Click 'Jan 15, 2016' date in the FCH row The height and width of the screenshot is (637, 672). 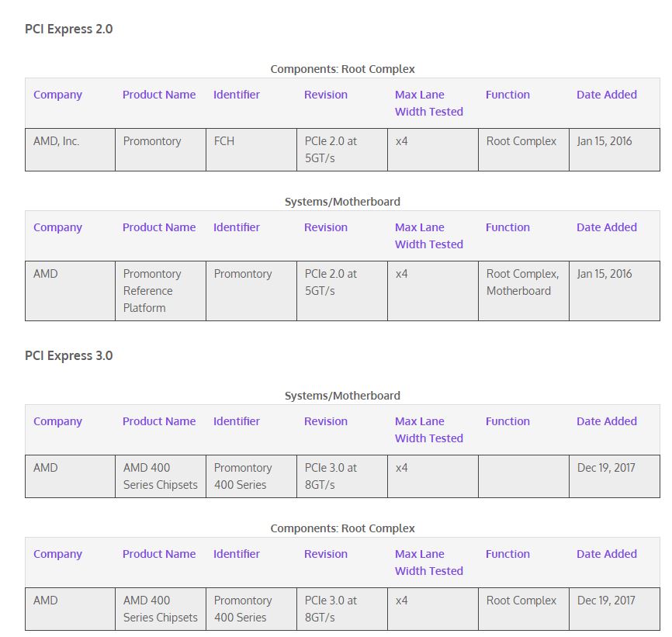coord(604,141)
